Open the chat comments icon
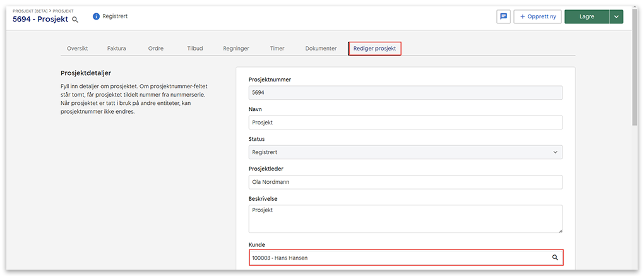This screenshot has width=644, height=276. [x=503, y=17]
